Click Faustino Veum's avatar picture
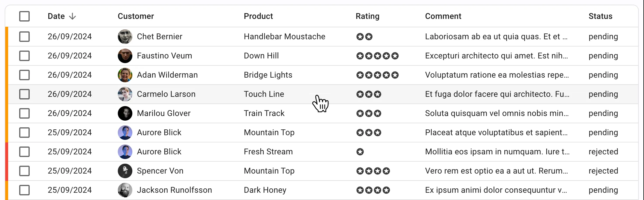This screenshot has width=644, height=200. [x=125, y=56]
